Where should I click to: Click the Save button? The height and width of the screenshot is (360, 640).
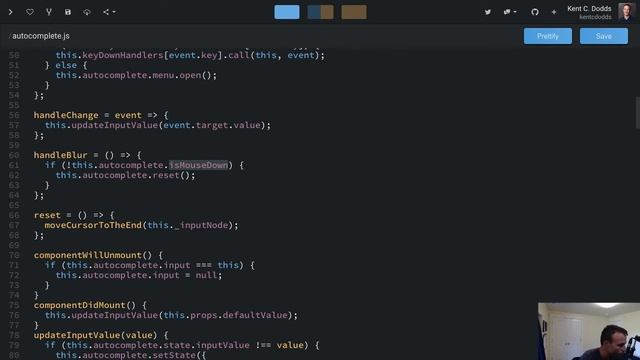click(x=604, y=36)
